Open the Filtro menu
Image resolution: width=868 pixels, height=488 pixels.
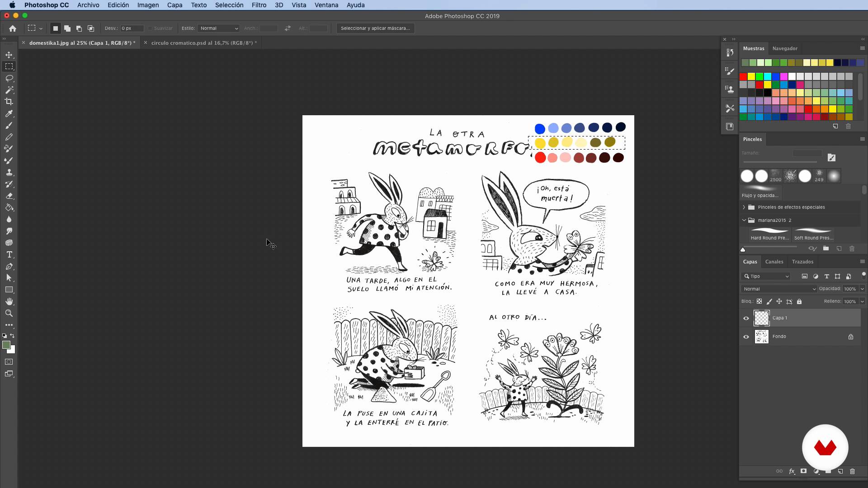(x=259, y=5)
